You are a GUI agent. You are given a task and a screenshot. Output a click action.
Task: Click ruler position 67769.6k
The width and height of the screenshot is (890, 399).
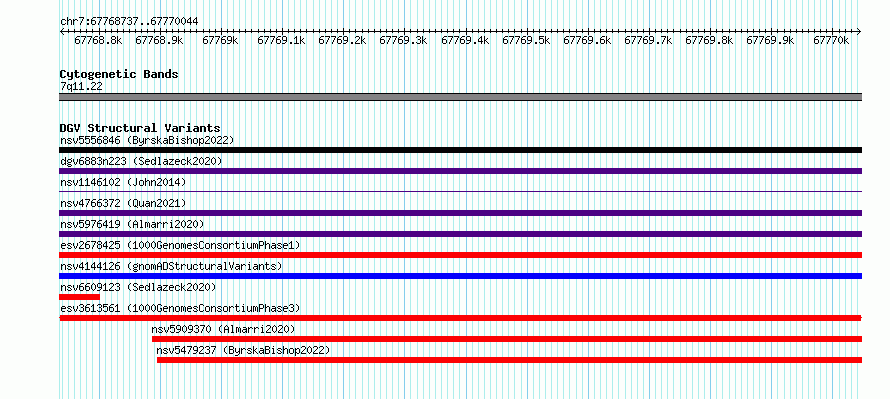pyautogui.click(x=587, y=40)
